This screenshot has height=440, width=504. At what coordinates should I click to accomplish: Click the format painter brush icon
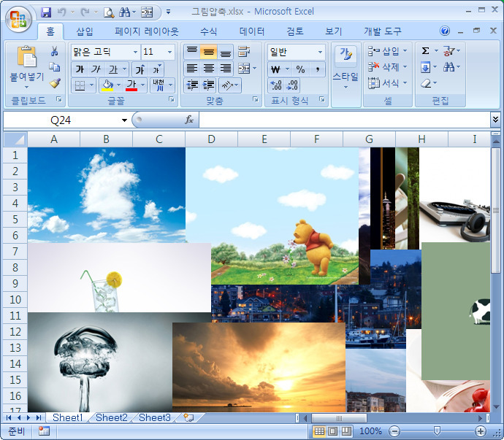[55, 84]
